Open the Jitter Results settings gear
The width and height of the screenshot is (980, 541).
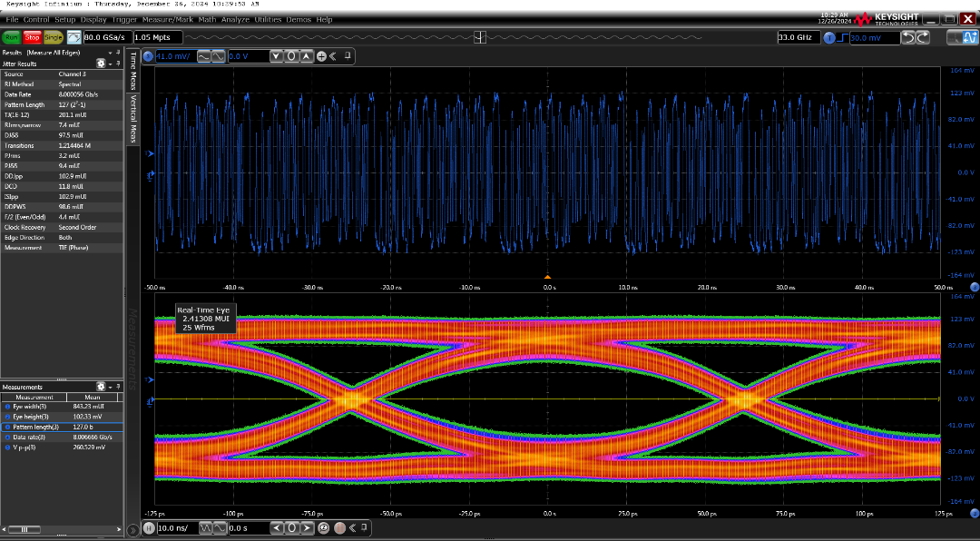pos(101,64)
